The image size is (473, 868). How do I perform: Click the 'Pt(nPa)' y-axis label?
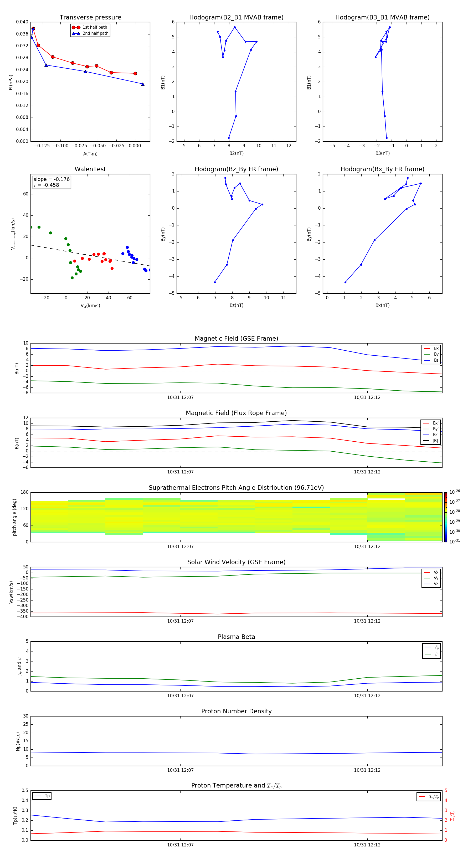tap(11, 82)
